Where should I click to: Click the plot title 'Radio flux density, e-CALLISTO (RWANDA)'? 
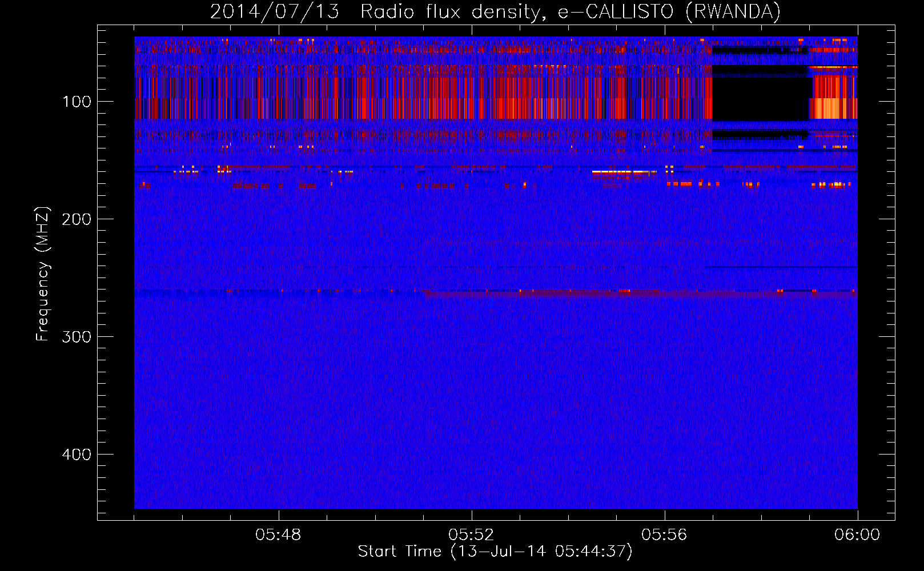(571, 12)
